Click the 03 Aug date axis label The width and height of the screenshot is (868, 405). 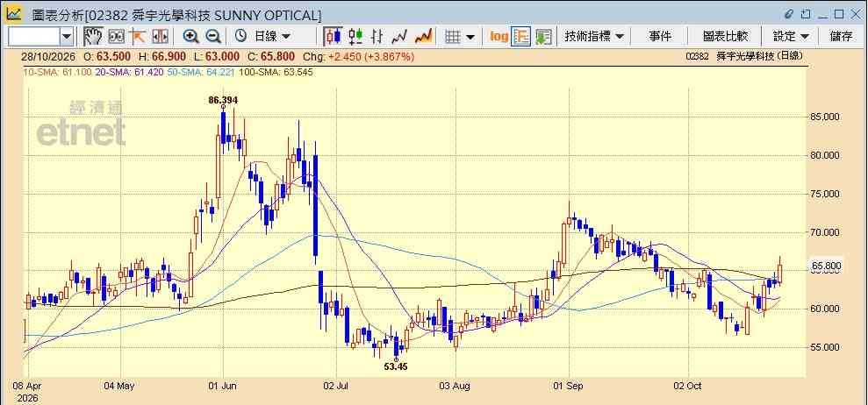coord(455,386)
